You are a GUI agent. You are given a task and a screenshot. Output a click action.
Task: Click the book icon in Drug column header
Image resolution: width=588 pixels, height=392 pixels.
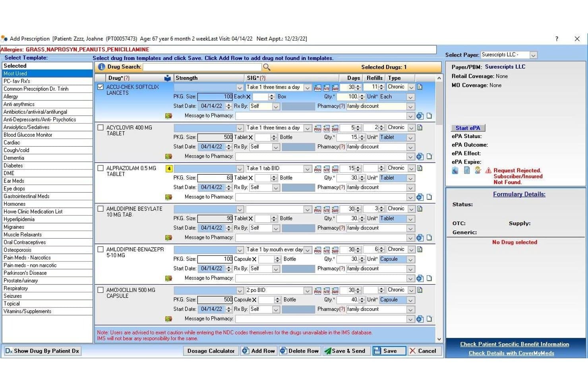[x=167, y=78]
